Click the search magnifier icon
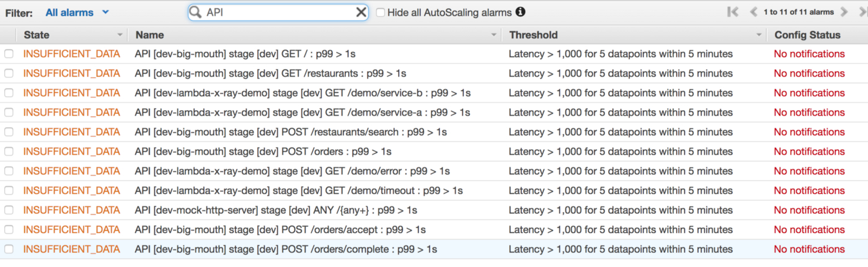 (196, 12)
